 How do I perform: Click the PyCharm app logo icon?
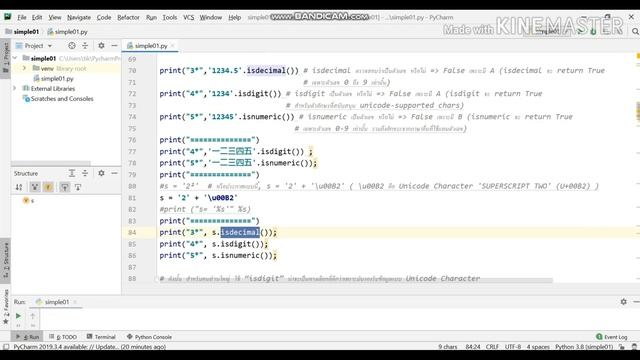pos(7,17)
